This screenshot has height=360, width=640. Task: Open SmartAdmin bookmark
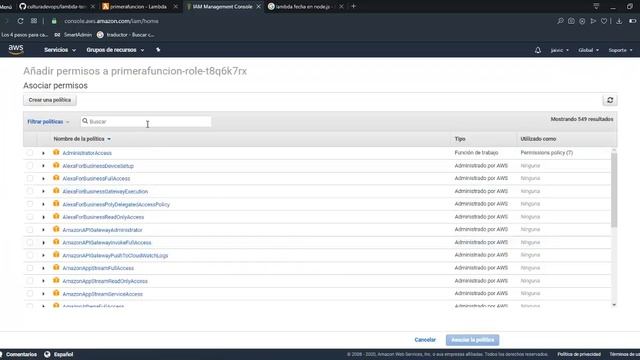pyautogui.click(x=73, y=35)
